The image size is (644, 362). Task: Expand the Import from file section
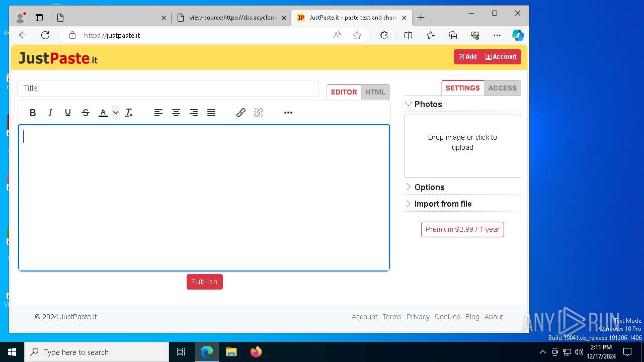pos(438,204)
